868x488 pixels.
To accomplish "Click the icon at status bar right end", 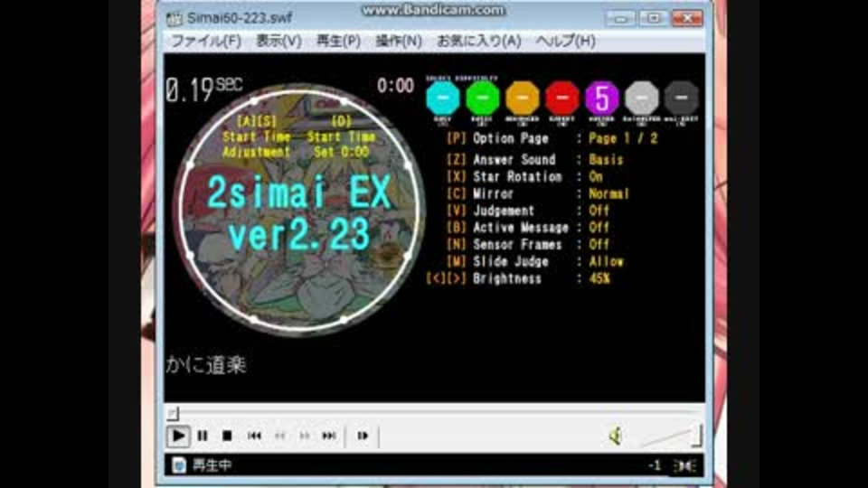I will (685, 466).
